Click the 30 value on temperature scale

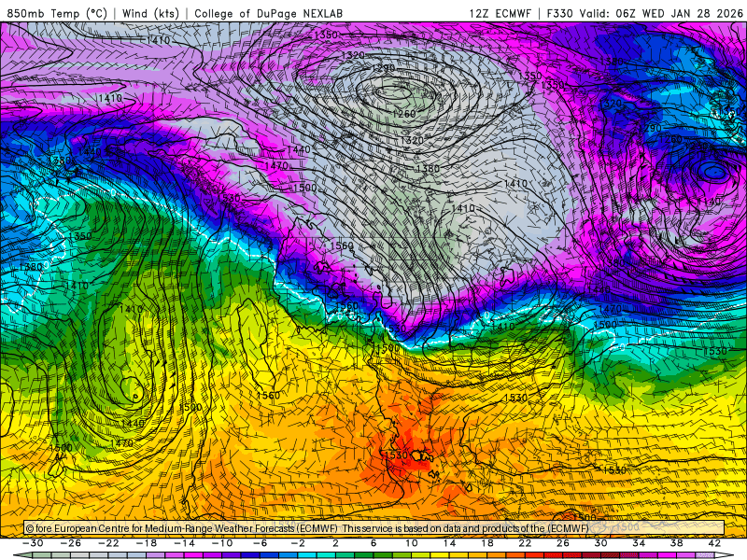(600, 543)
